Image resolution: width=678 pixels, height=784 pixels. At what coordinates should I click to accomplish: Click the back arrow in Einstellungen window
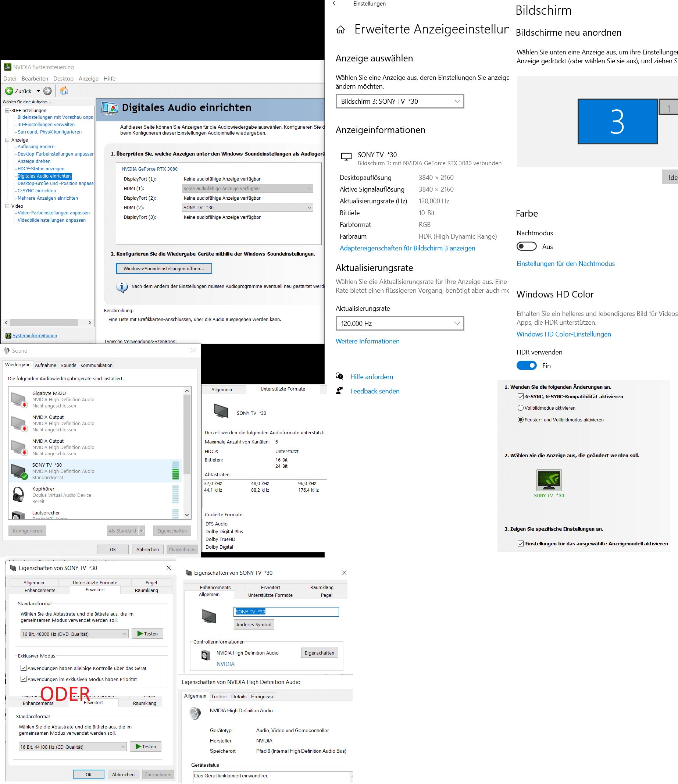(x=336, y=4)
